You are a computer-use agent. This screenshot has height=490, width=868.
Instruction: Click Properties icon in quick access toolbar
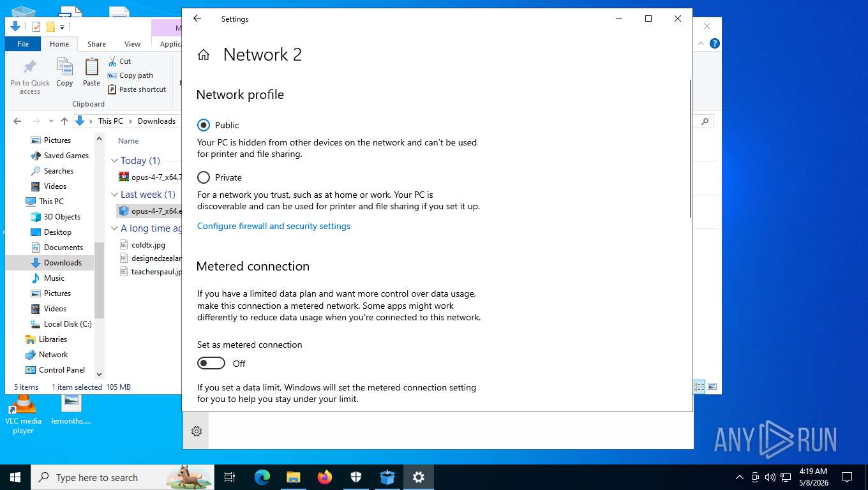tap(36, 27)
